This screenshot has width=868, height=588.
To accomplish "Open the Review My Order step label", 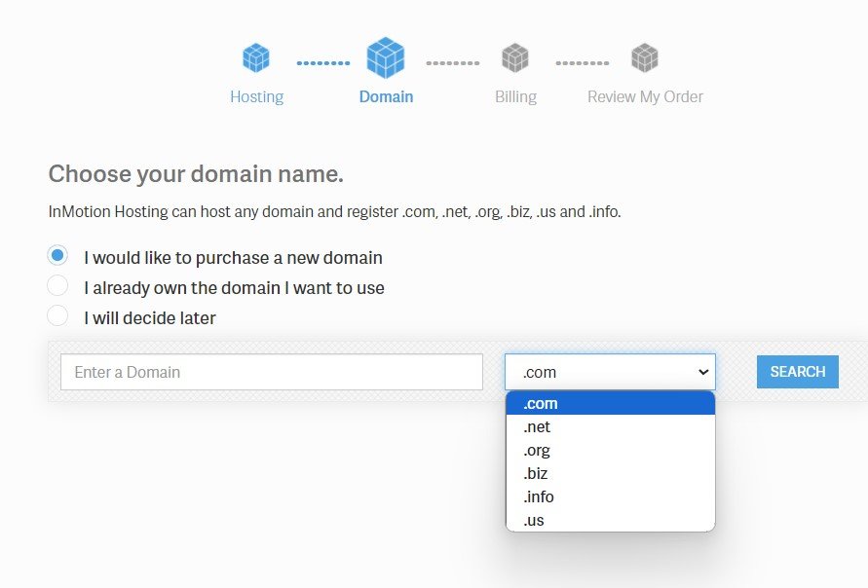I will pyautogui.click(x=645, y=96).
